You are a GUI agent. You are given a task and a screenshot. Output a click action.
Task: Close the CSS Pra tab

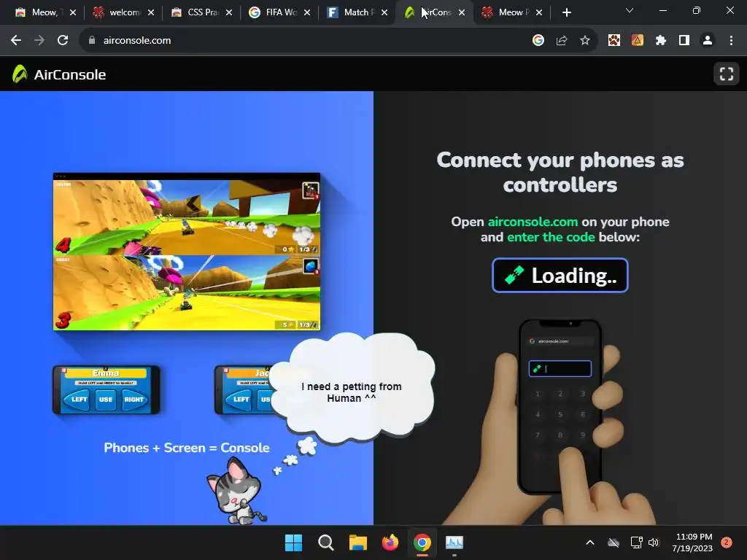tap(229, 13)
